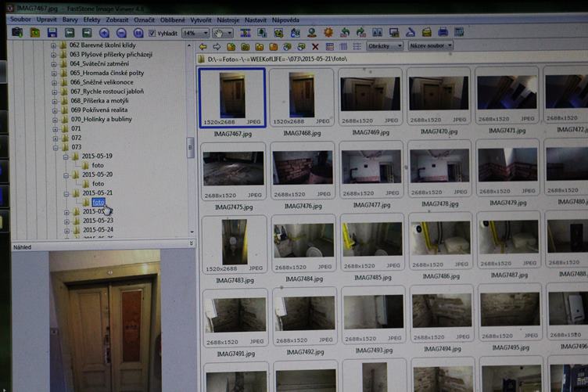
Task: Click the folder tree scroll-down arrow
Action: (192, 232)
